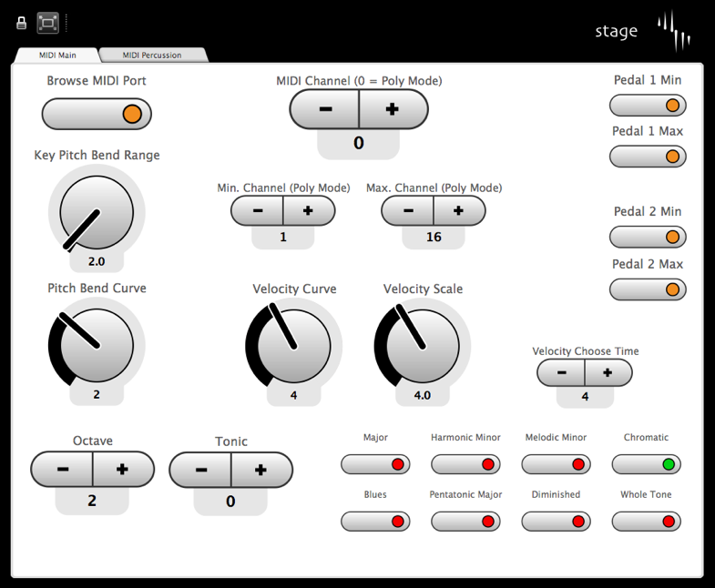Click the Tonic value 0

(x=230, y=502)
